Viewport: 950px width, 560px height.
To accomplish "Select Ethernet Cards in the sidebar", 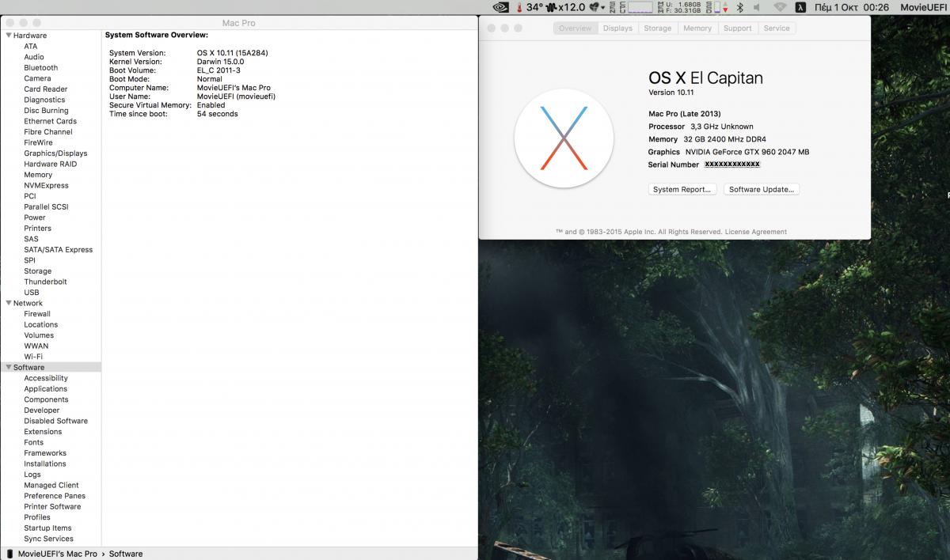I will 50,121.
